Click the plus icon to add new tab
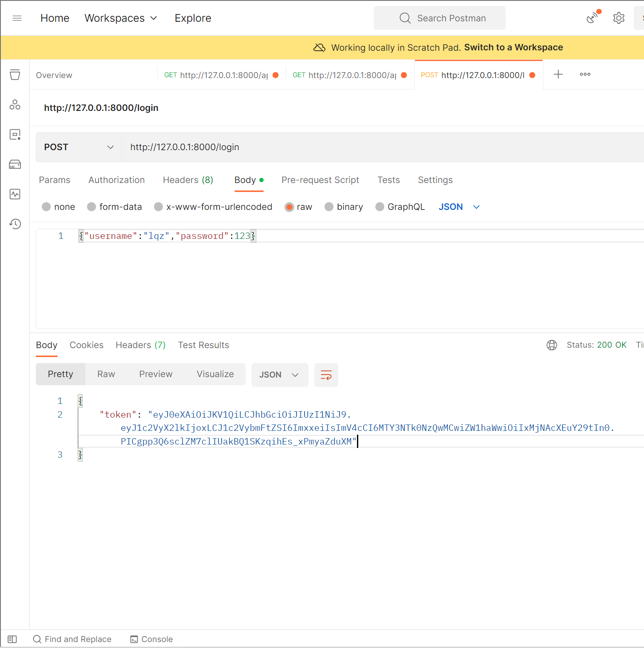Screen dimensions: 644x648 click(x=558, y=74)
